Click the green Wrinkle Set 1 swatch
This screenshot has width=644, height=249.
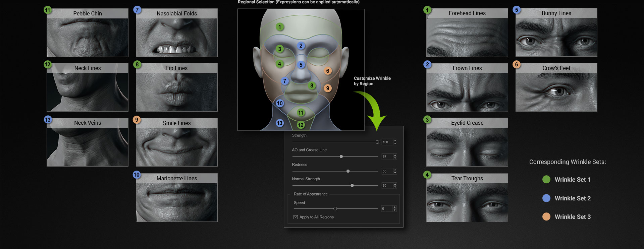pyautogui.click(x=546, y=180)
